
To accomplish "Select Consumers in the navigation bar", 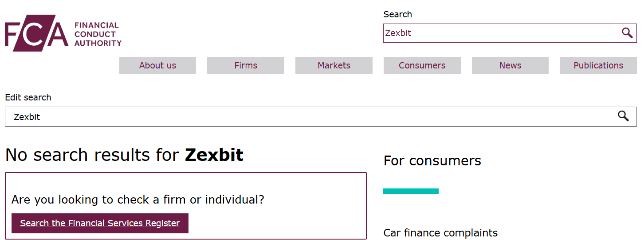I will click(422, 65).
